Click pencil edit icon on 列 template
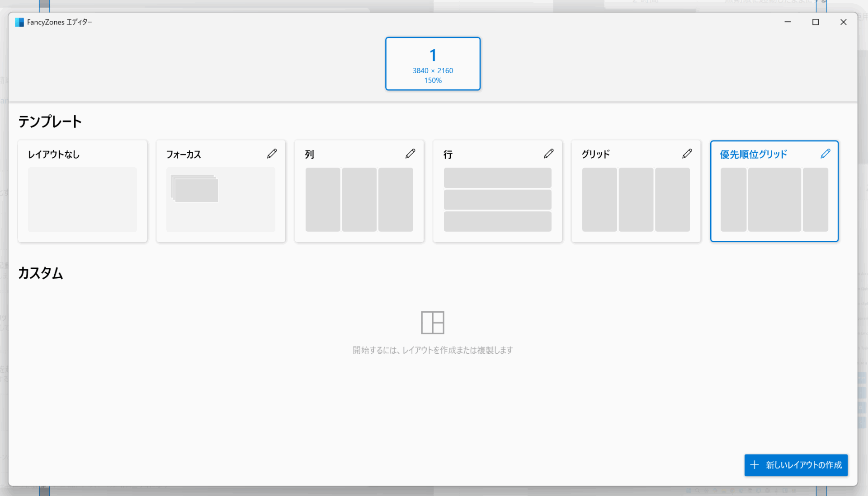Image resolution: width=868 pixels, height=496 pixels. coord(410,154)
